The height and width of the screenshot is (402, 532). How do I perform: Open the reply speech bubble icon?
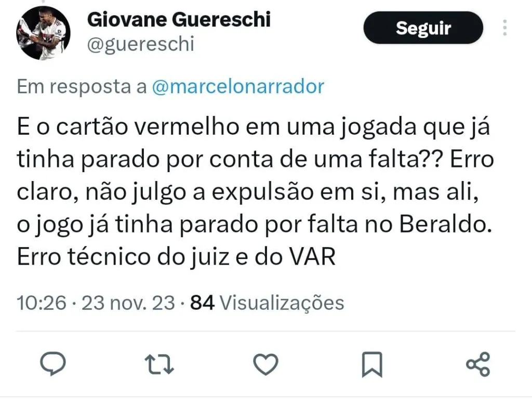(53, 364)
